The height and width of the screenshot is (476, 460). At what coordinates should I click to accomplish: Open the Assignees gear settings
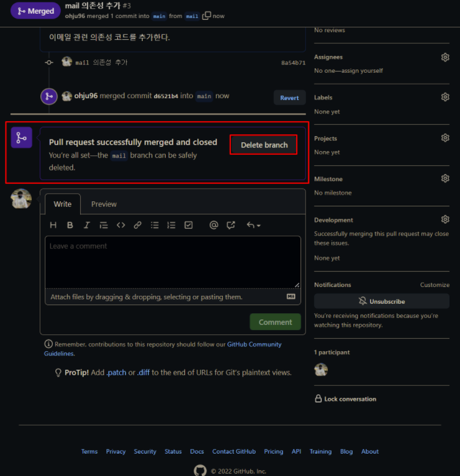(x=445, y=57)
